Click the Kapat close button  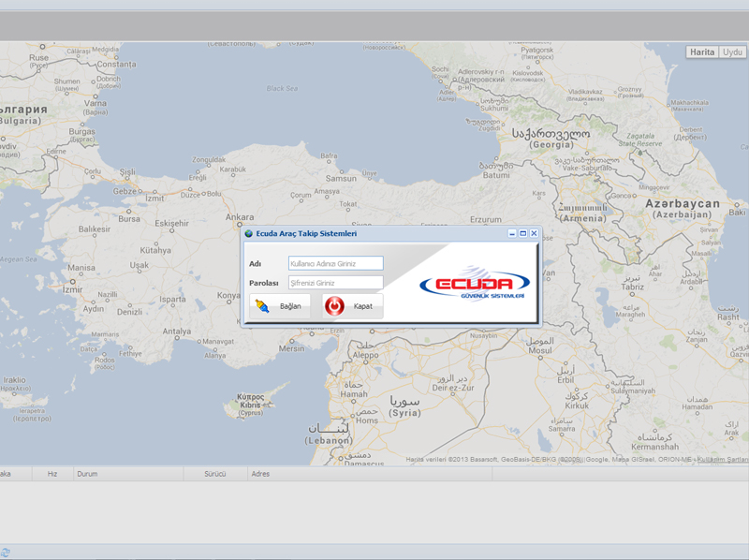pos(353,306)
